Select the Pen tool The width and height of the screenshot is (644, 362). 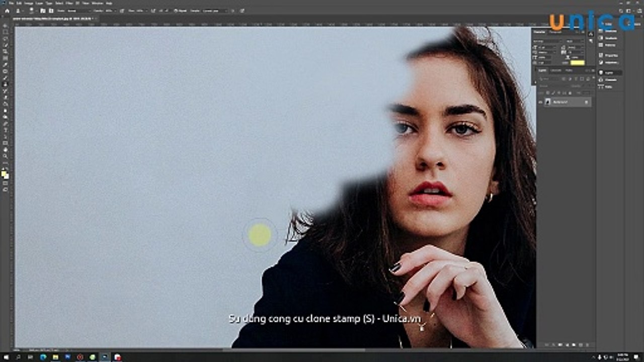point(6,123)
